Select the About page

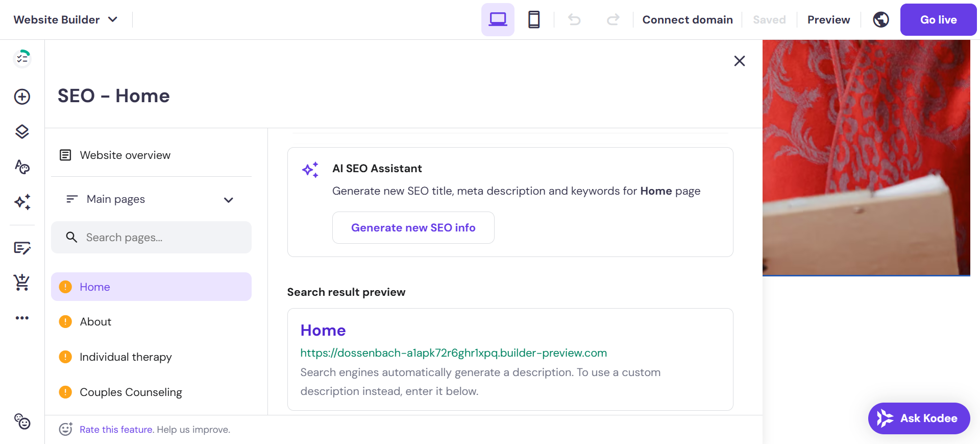pyautogui.click(x=151, y=321)
